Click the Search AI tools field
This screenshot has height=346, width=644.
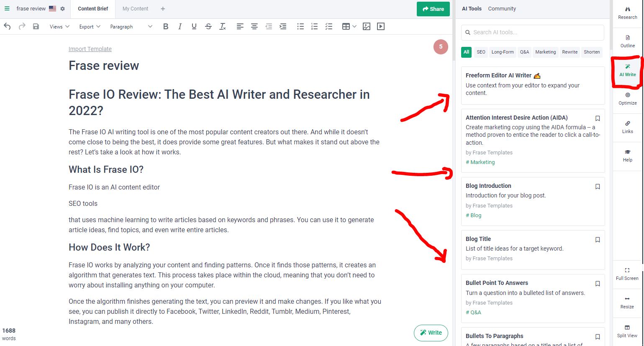[x=533, y=32]
